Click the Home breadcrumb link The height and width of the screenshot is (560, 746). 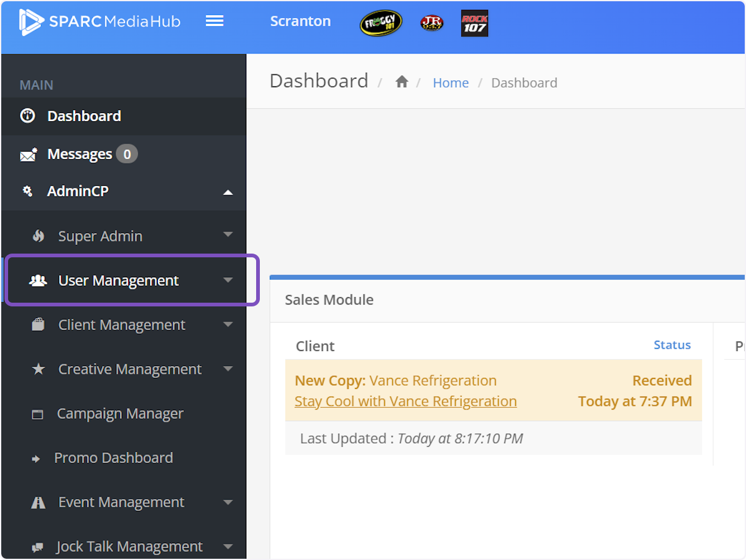pos(451,82)
